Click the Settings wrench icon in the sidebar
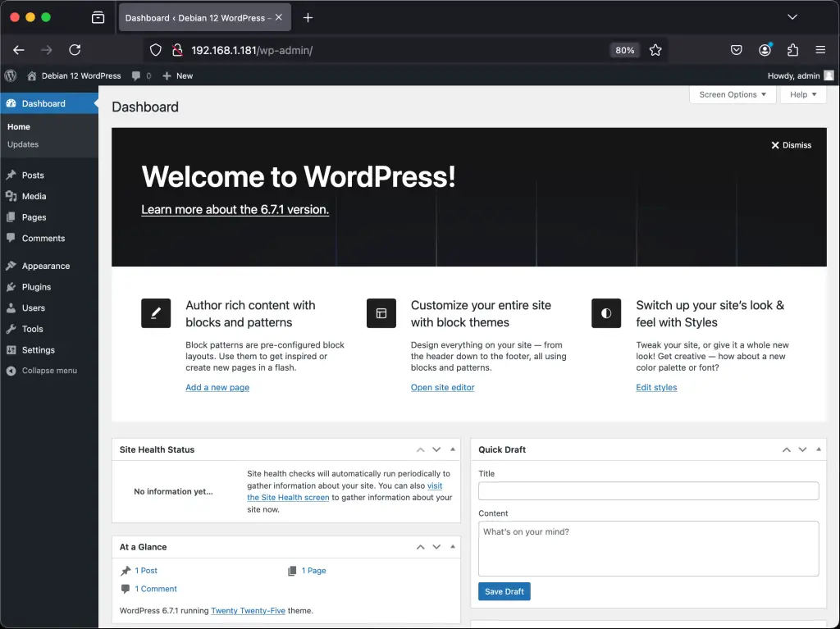Viewport: 840px width, 629px height. [12, 349]
